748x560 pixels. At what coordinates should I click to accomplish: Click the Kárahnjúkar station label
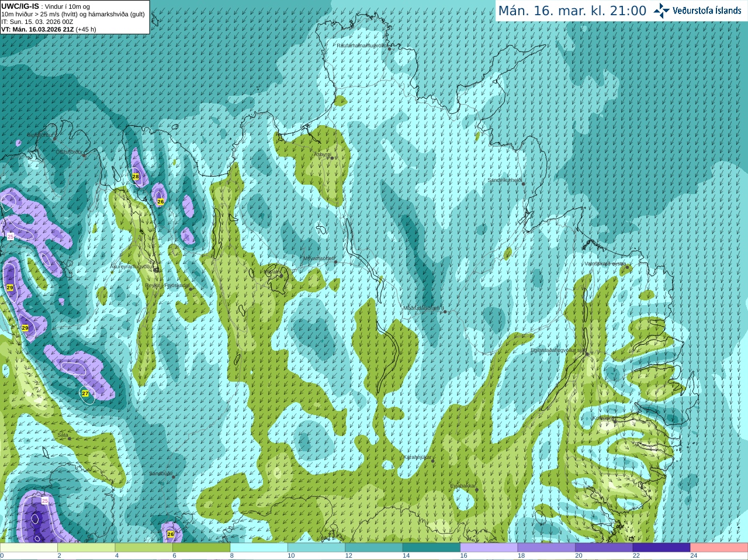tap(418, 457)
